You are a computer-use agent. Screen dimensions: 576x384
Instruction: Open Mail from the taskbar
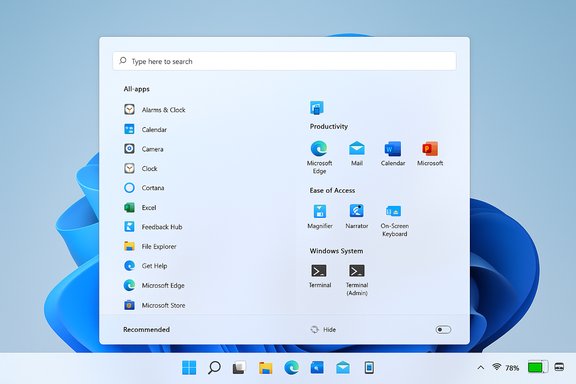(x=343, y=367)
